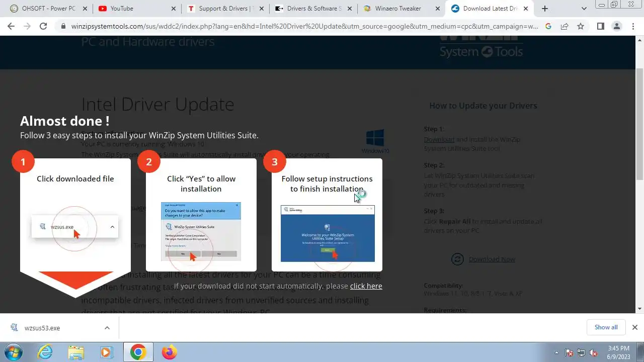The height and width of the screenshot is (362, 644).
Task: Switch to the YouTube tab
Action: coord(136,9)
